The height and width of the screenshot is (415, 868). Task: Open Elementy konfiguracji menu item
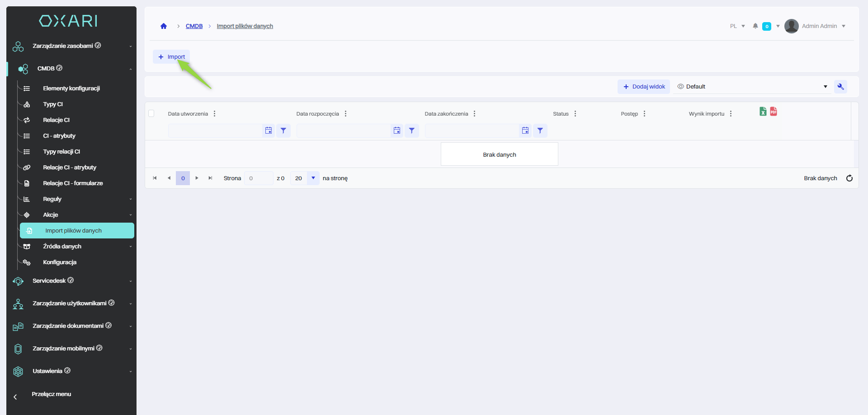point(71,89)
